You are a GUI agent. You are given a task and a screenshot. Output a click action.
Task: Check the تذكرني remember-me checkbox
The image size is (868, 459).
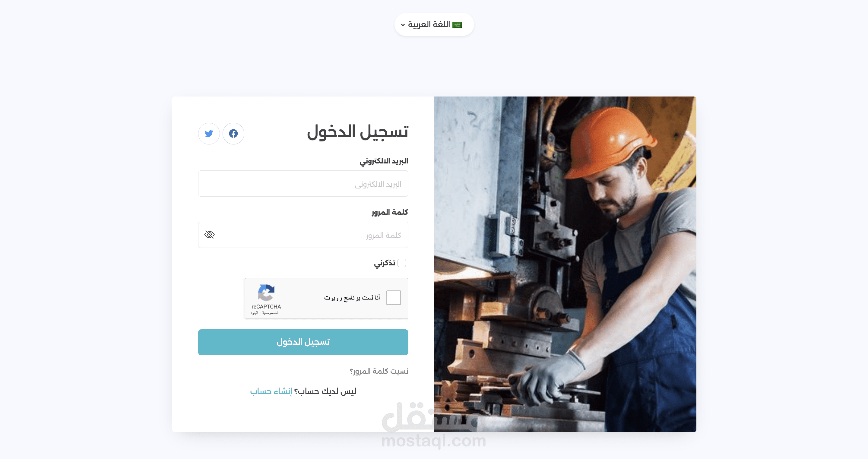[402, 263]
